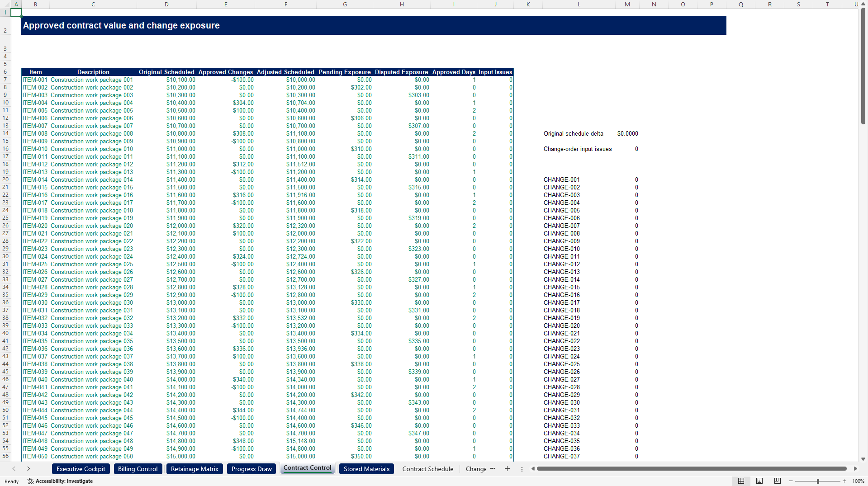The height and width of the screenshot is (486, 868).
Task: Adjust the zoom slider handle
Action: tap(818, 481)
